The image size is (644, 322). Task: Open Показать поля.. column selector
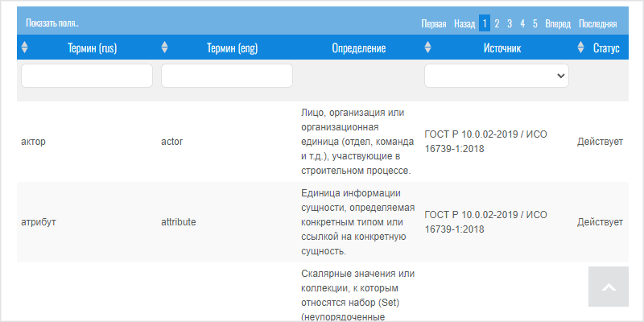tap(52, 23)
